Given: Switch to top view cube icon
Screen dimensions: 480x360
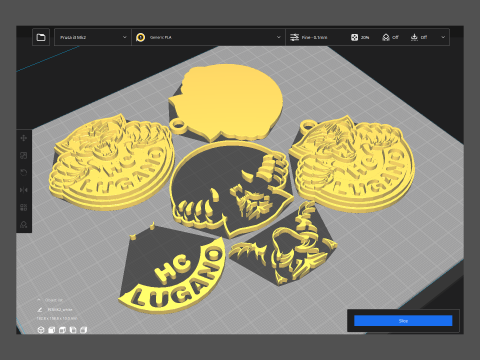Looking at the screenshot, I should (62, 330).
